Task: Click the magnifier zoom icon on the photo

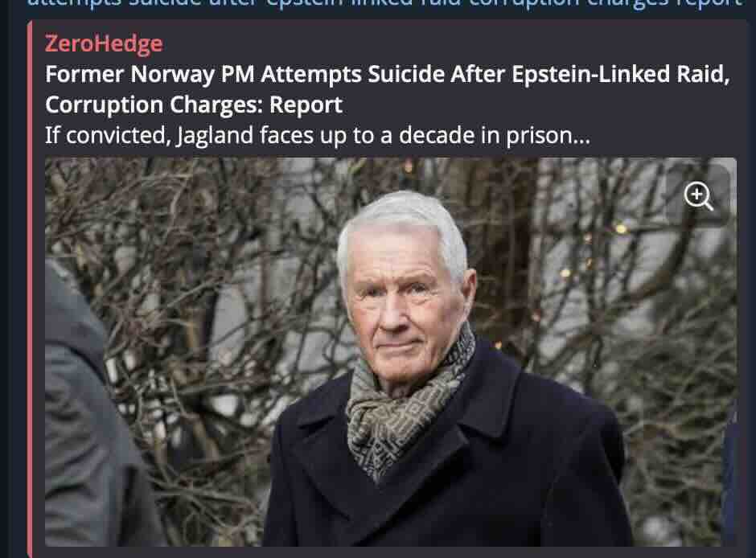Action: [698, 195]
